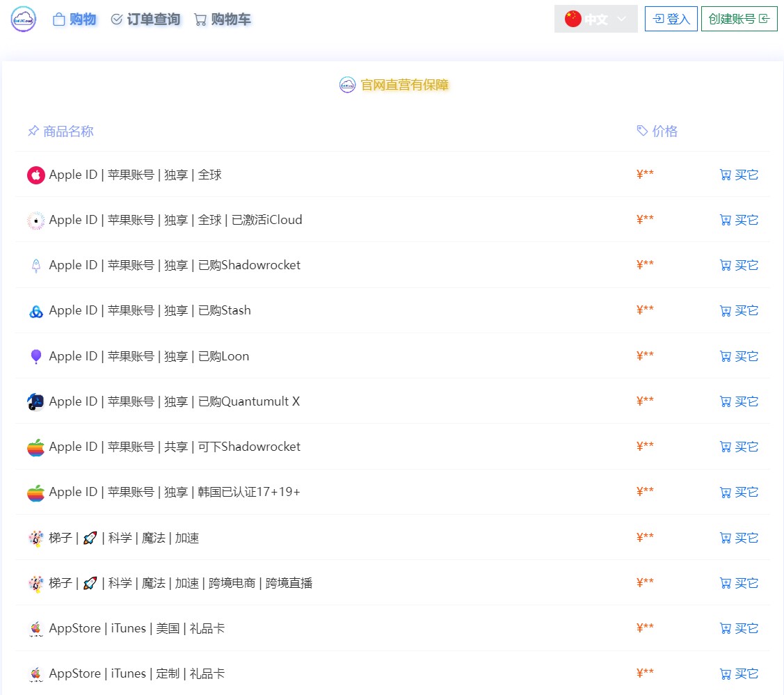The width and height of the screenshot is (784, 695).
Task: Open product 共享 | 可下Shadowrocket
Action: point(175,447)
